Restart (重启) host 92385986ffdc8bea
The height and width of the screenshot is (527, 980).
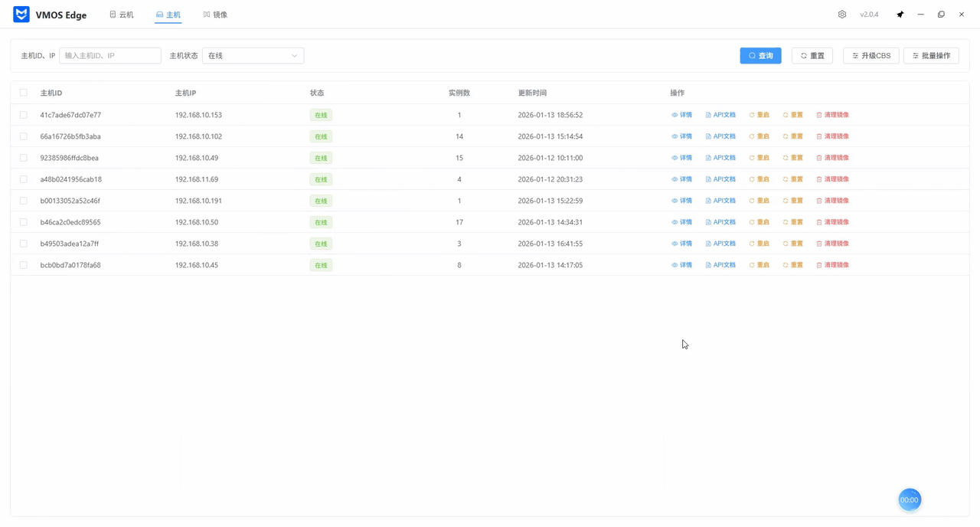coord(759,158)
